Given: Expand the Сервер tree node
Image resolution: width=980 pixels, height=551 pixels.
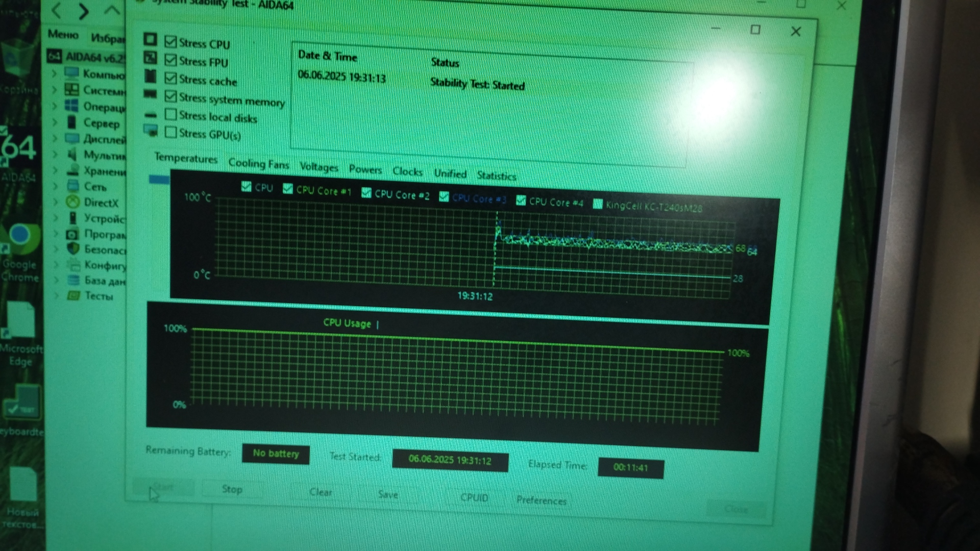Looking at the screenshot, I should click(55, 122).
